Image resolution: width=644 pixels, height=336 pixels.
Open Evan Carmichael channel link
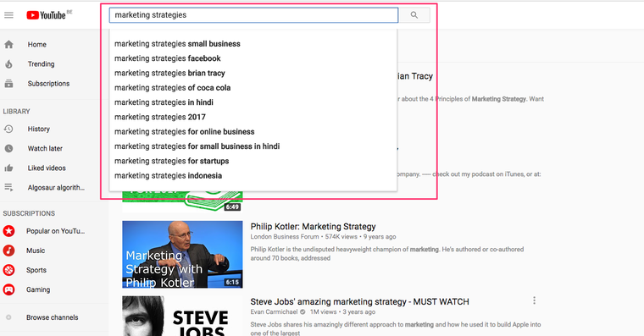[x=274, y=311]
